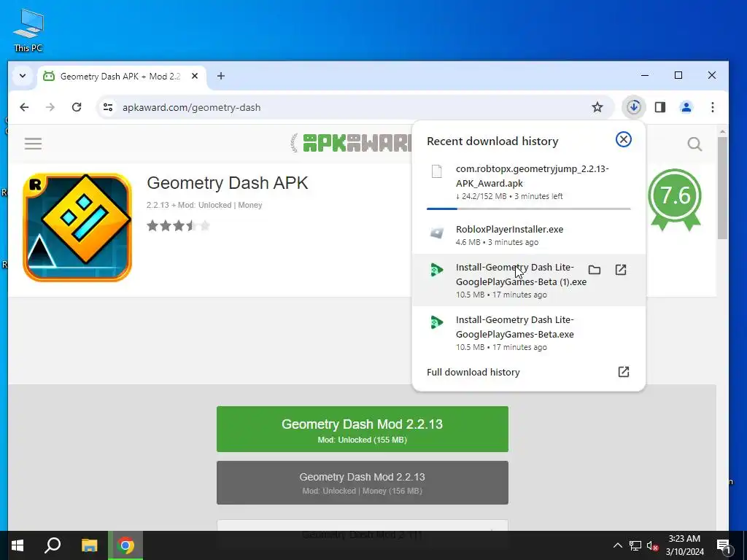The height and width of the screenshot is (560, 747).
Task: Close the Recent download history popup
Action: [623, 139]
